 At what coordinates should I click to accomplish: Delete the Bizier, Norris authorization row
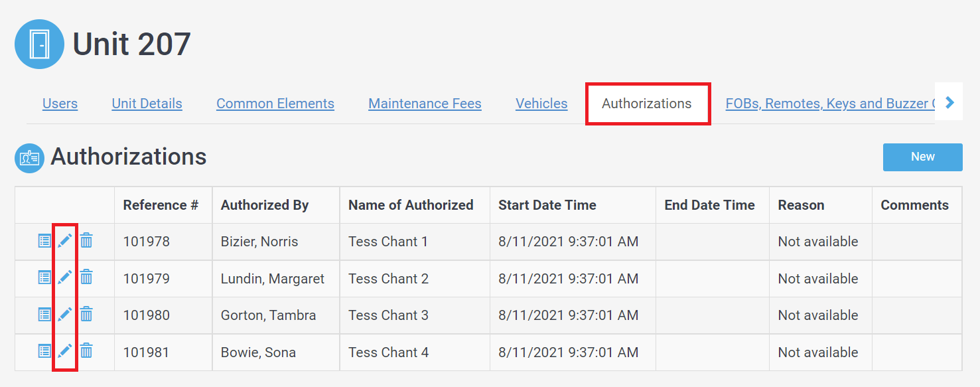[86, 241]
